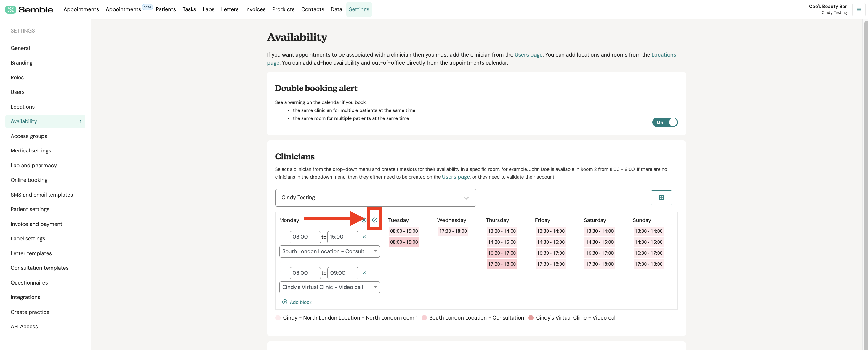
Task: Open the grid view button beside clinician selector
Action: [x=661, y=198]
